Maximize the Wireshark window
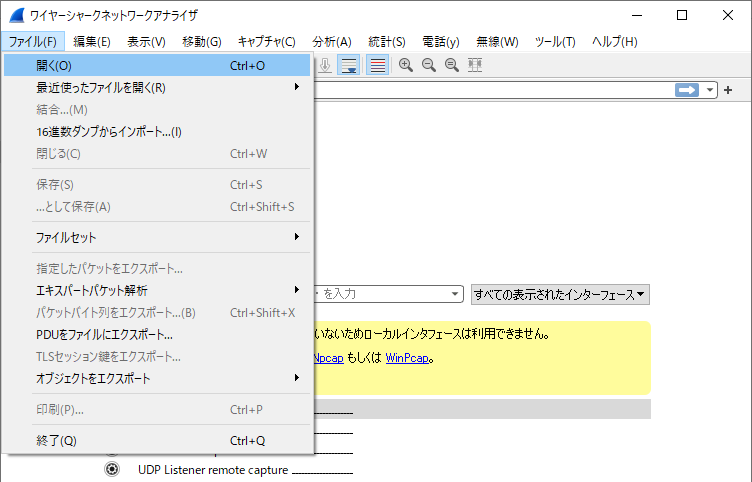 [x=682, y=15]
